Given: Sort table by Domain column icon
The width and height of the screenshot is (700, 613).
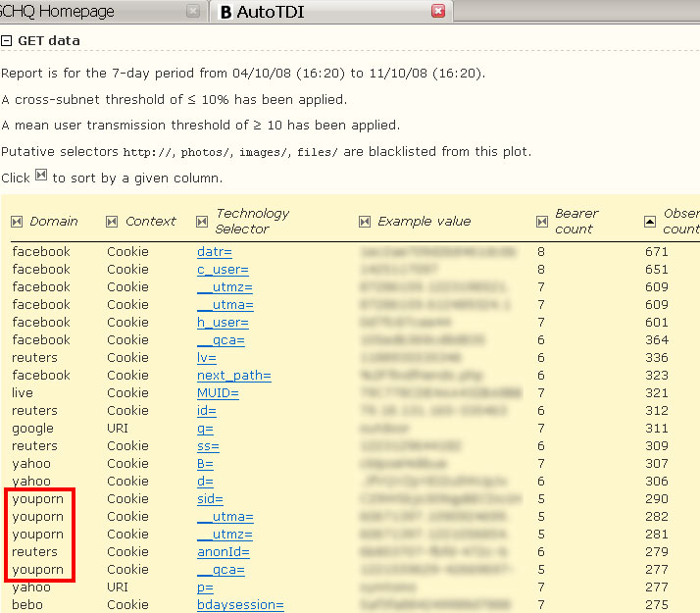Looking at the screenshot, I should click(x=17, y=222).
